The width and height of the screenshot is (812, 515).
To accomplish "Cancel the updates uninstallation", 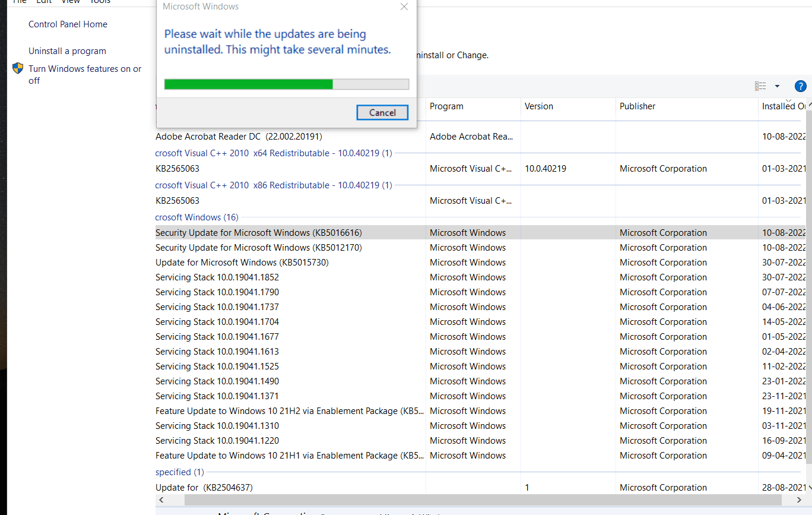I will click(382, 112).
